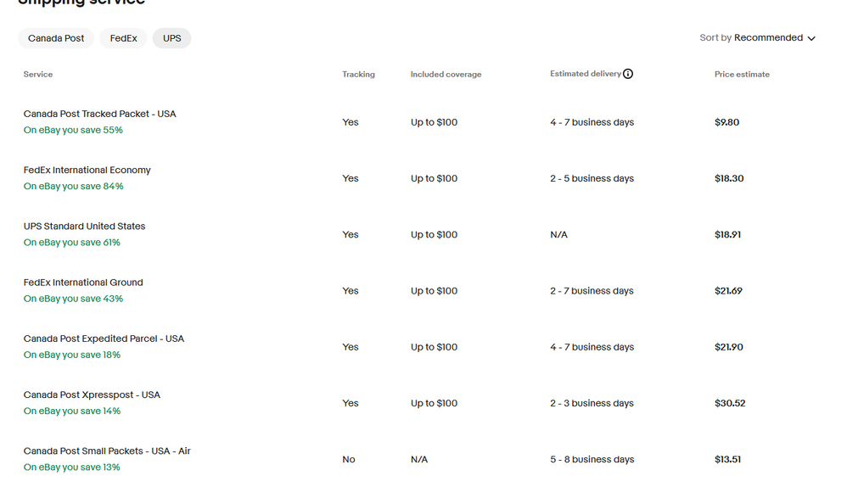Click the Estimated delivery column header

click(586, 74)
